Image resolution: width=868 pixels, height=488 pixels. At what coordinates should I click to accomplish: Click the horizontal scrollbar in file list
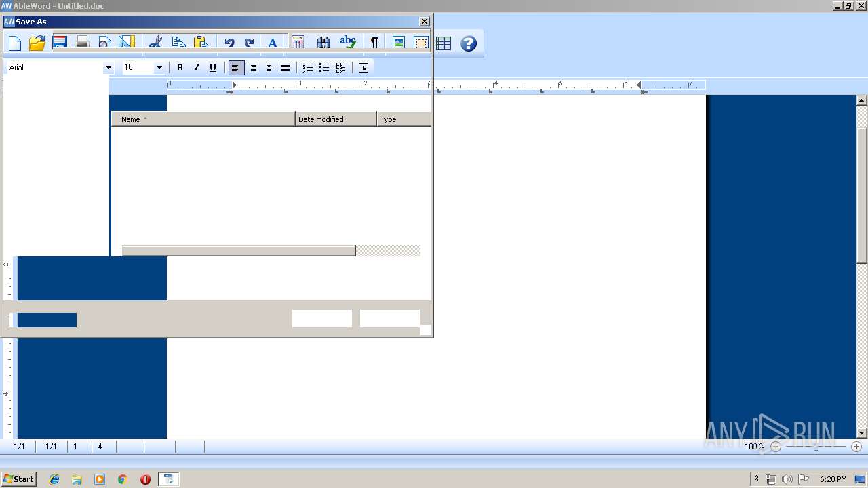(239, 251)
